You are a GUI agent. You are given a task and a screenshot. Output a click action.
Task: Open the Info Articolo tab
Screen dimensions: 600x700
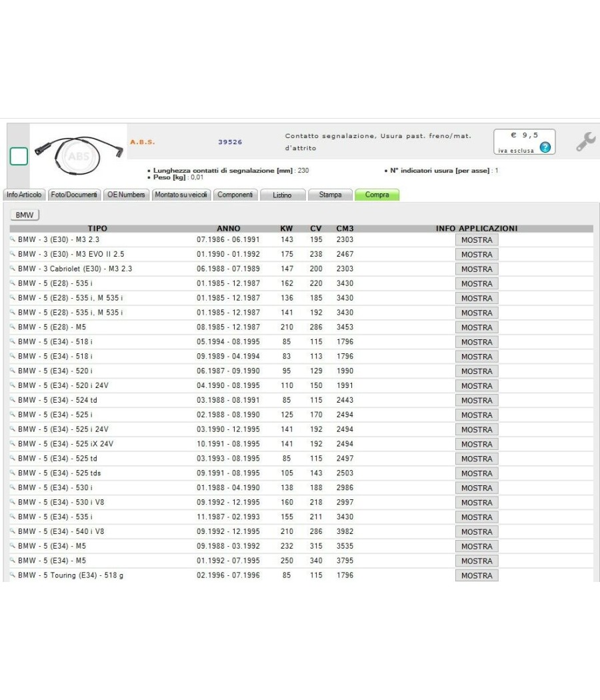[24, 195]
